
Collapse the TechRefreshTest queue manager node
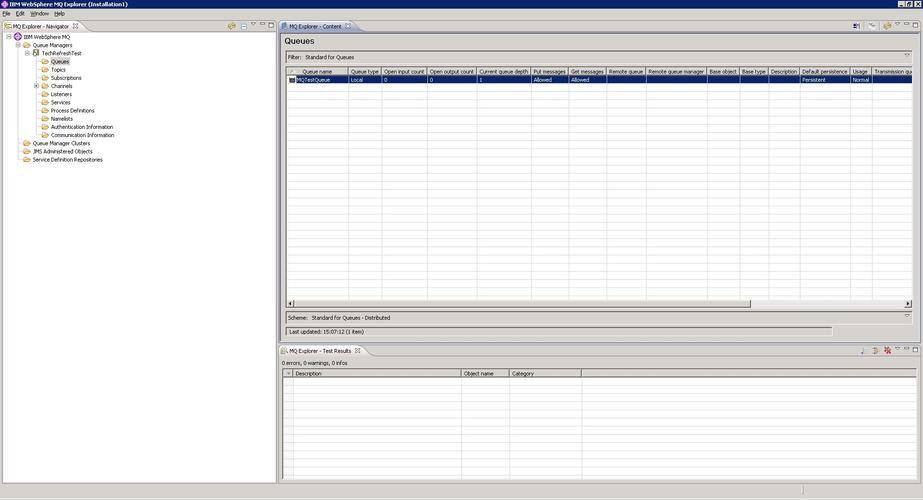[27, 53]
